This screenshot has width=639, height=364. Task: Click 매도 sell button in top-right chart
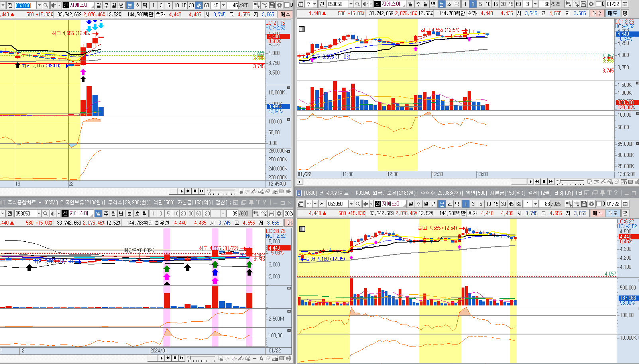[612, 13]
